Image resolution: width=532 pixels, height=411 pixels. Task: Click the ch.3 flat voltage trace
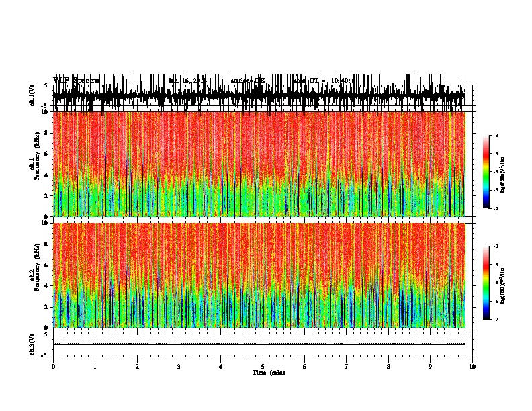[x=259, y=345]
